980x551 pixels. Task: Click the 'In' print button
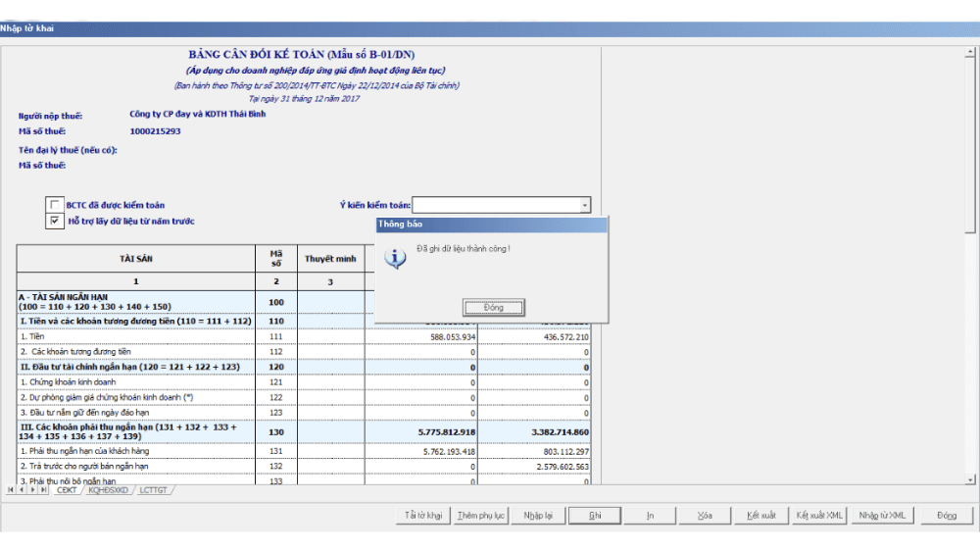click(650, 516)
